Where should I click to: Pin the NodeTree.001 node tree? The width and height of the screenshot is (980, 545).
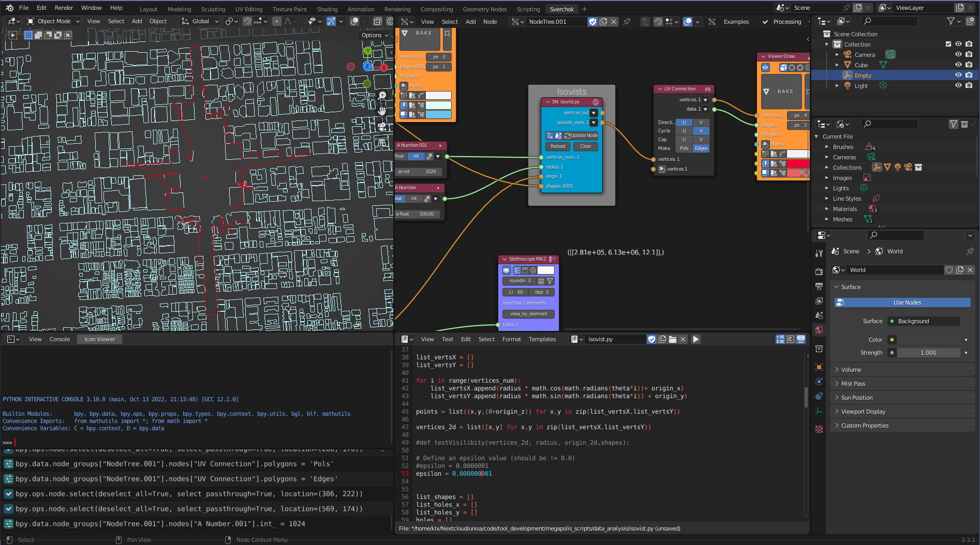[627, 22]
